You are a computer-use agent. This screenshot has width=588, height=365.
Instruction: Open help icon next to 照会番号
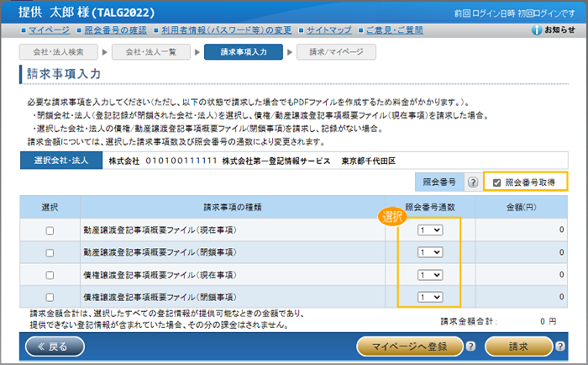coord(473,182)
